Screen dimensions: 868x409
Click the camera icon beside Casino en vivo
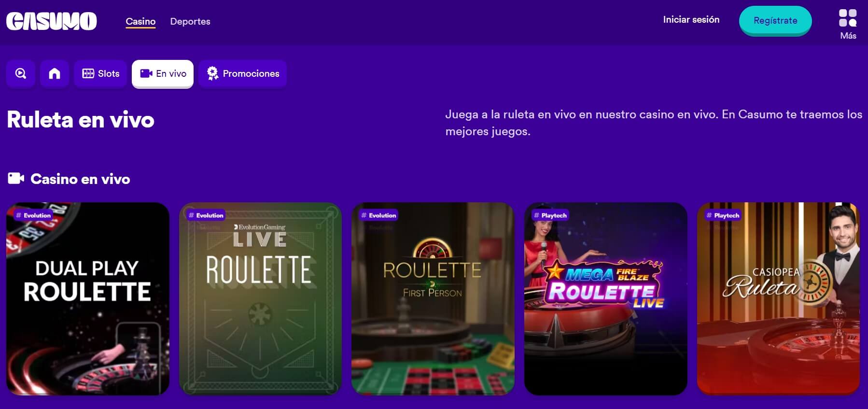pos(16,178)
